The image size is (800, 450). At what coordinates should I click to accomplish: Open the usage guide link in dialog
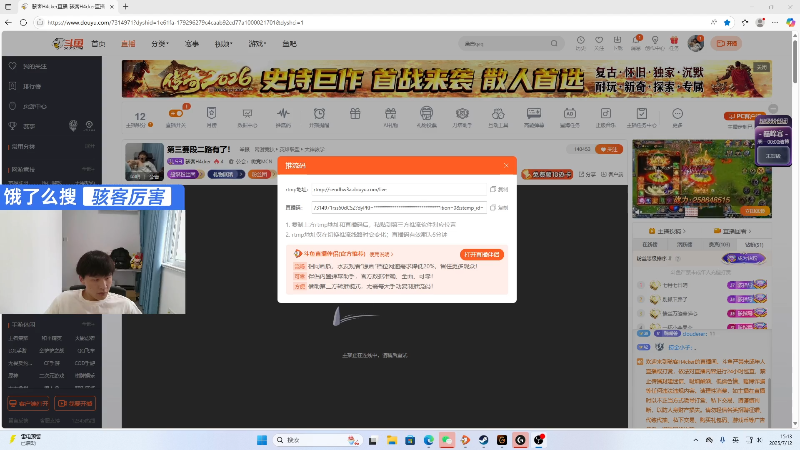point(381,254)
